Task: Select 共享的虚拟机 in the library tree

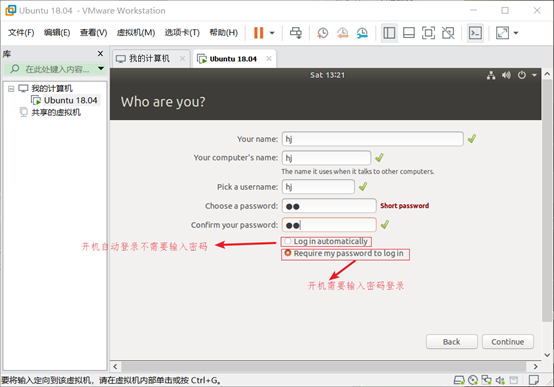Action: click(x=56, y=112)
